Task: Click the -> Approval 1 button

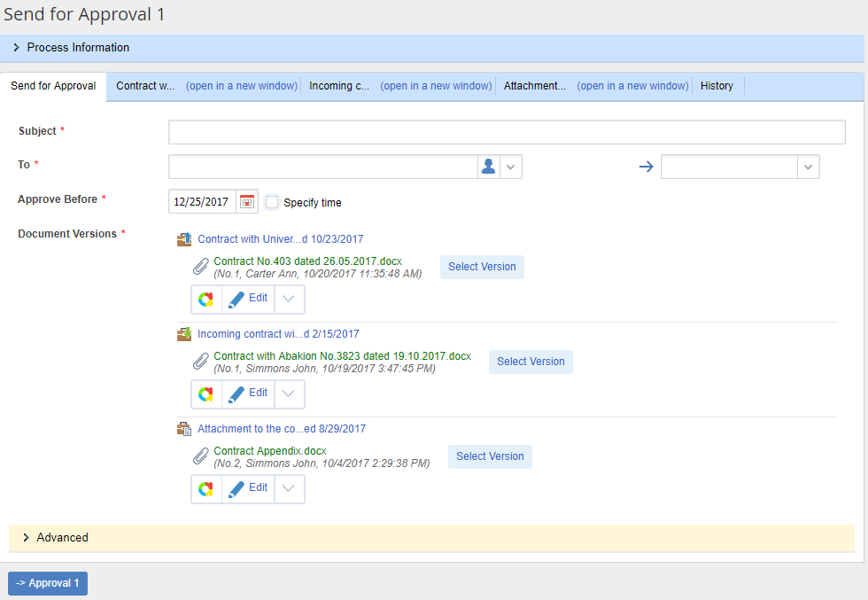Action: [48, 583]
